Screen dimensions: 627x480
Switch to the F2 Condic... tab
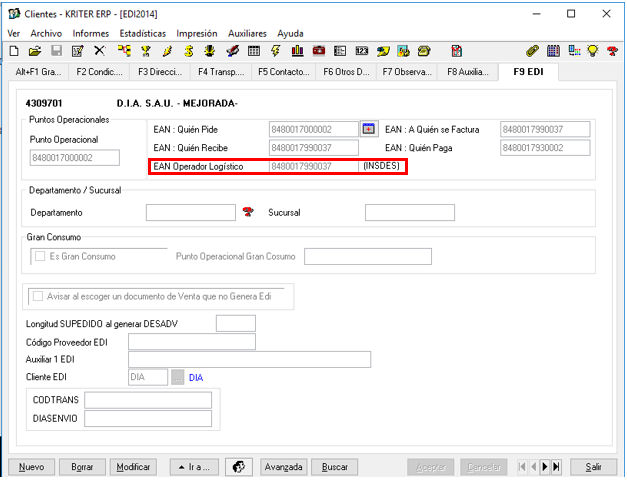click(x=99, y=72)
